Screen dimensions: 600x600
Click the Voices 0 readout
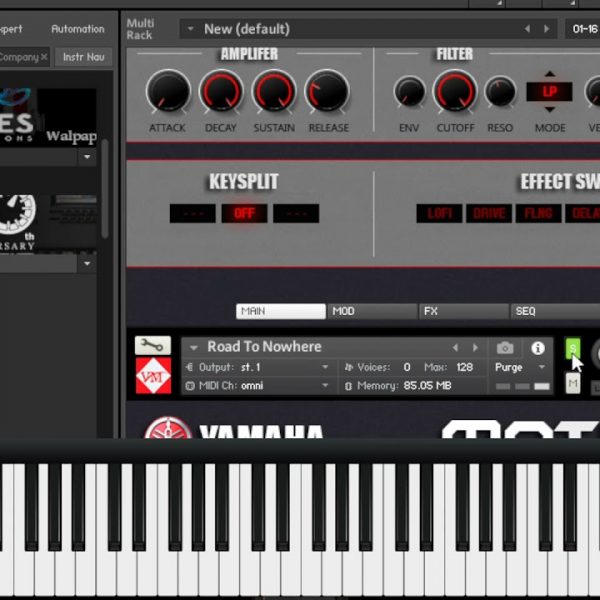pyautogui.click(x=407, y=367)
